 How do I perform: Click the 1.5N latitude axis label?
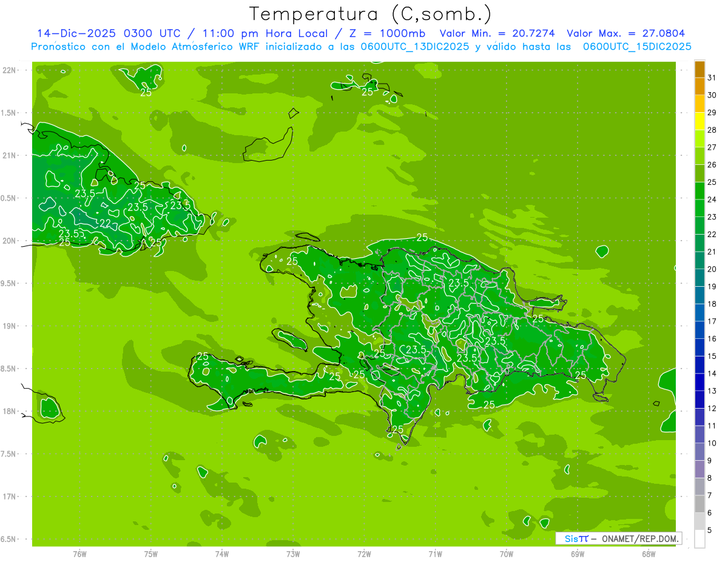pyautogui.click(x=9, y=113)
